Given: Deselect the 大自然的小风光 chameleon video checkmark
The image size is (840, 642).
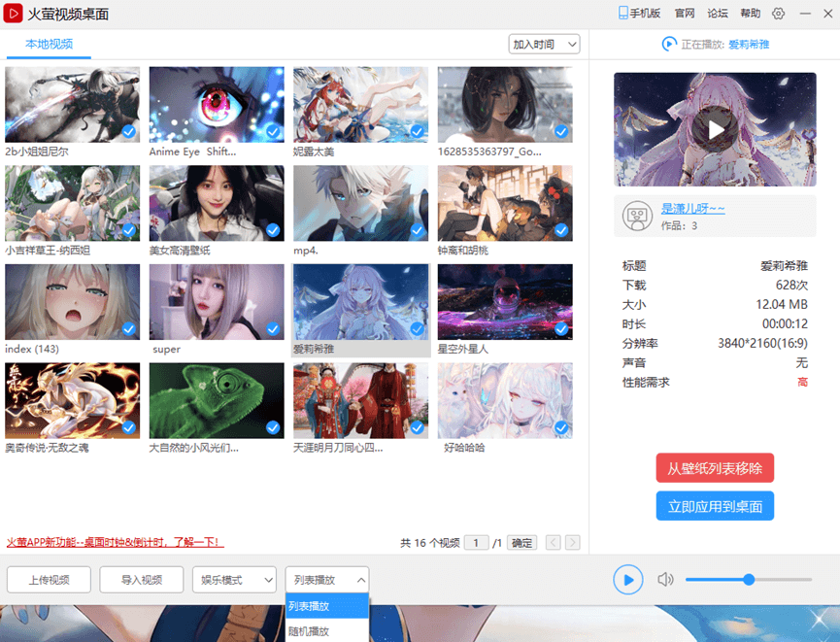Looking at the screenshot, I should [x=273, y=427].
